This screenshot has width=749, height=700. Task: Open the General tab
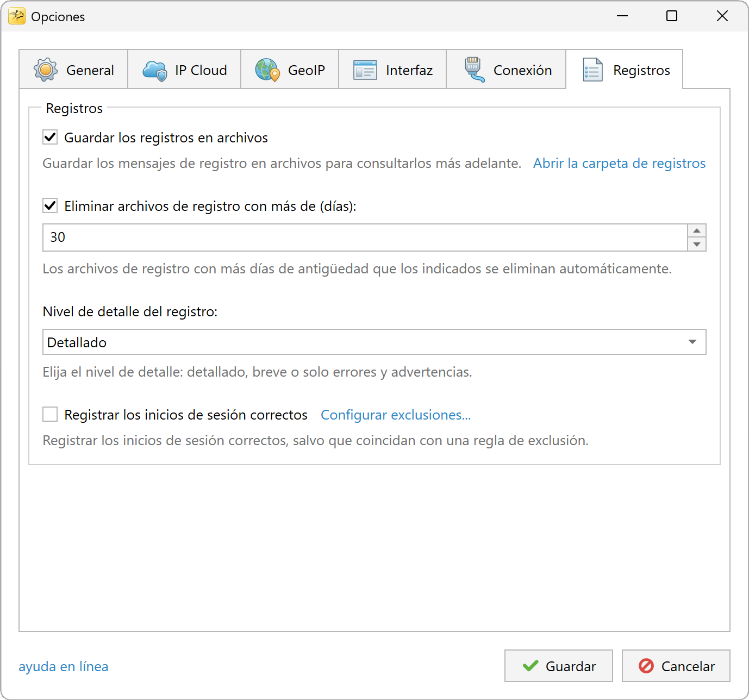(x=73, y=69)
